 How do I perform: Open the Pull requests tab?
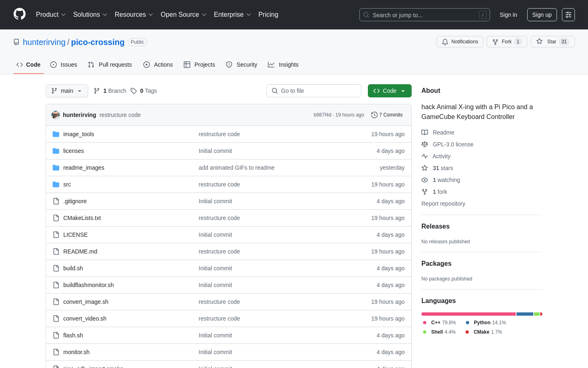[110, 65]
